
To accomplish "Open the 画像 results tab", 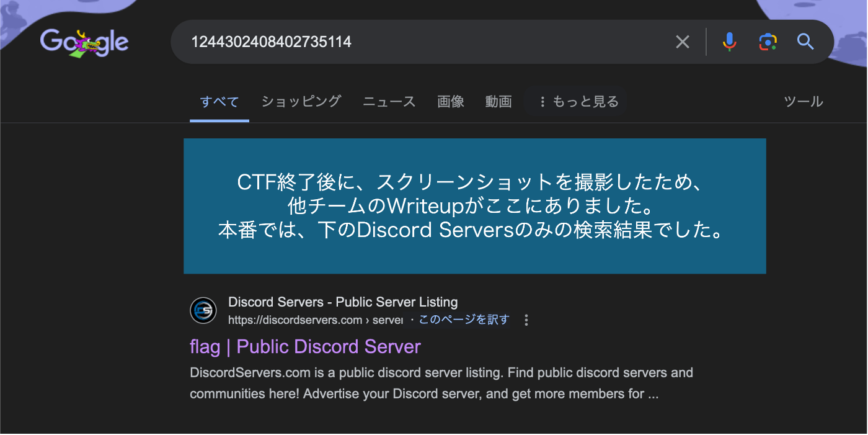I will [x=451, y=102].
